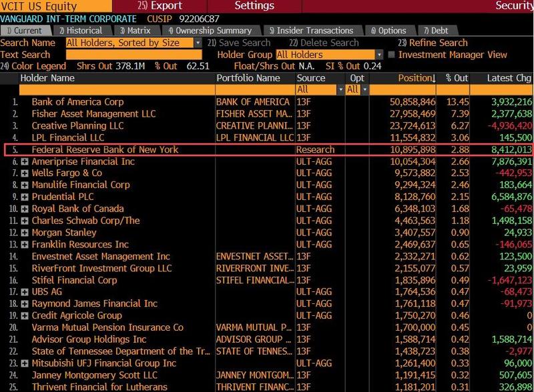The image size is (534, 392).
Task: Select holder LPL Financial LLC
Action: [x=68, y=138]
